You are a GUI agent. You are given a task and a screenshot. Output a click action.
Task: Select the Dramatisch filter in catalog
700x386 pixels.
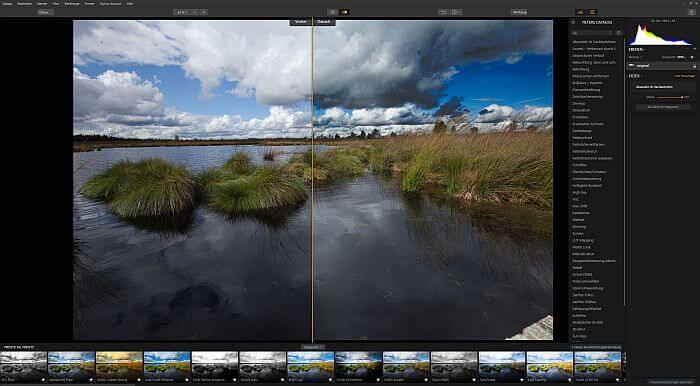(x=581, y=110)
